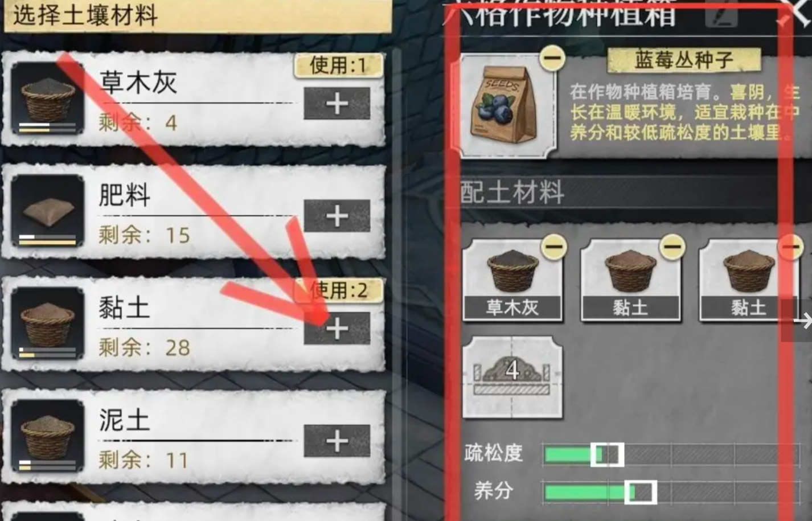
Task: Select the 泥土 basket icon
Action: coord(48,436)
